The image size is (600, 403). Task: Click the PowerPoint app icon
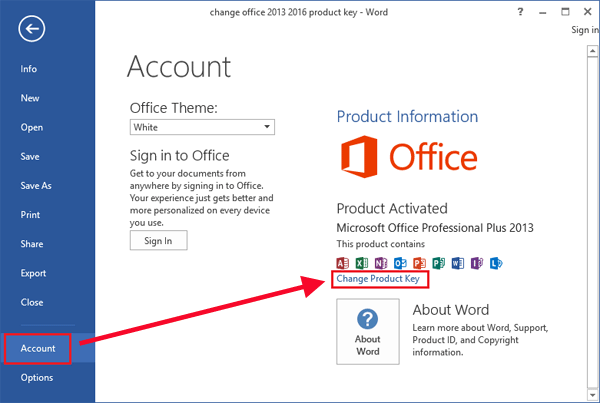click(x=419, y=263)
